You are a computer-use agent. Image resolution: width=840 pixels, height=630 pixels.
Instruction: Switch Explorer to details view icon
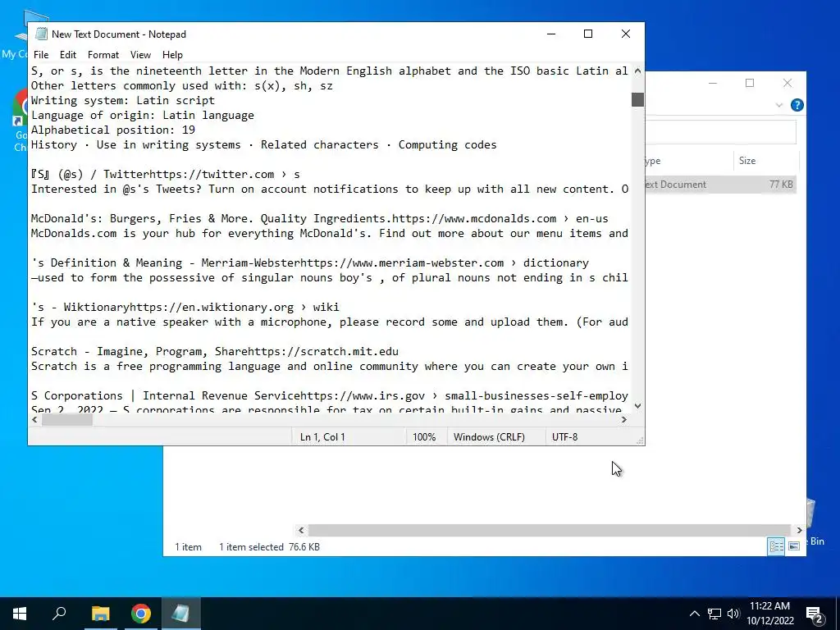tap(776, 546)
